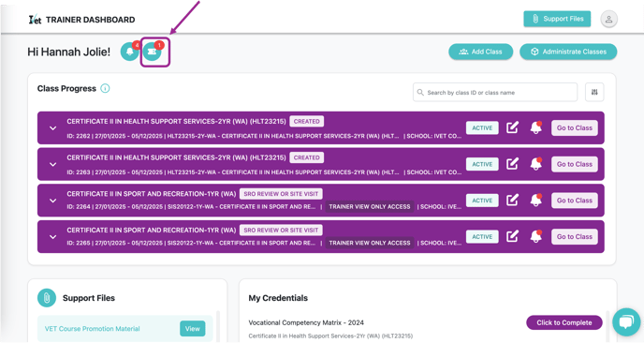Image resolution: width=644 pixels, height=343 pixels.
Task: Go to Class for ID 2262
Action: pyautogui.click(x=575, y=127)
